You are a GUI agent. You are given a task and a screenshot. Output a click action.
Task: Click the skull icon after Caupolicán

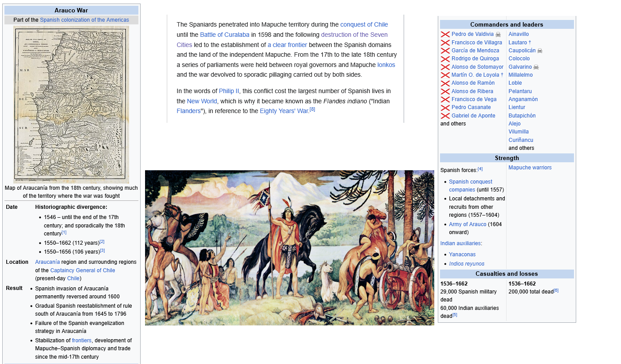[x=540, y=51]
